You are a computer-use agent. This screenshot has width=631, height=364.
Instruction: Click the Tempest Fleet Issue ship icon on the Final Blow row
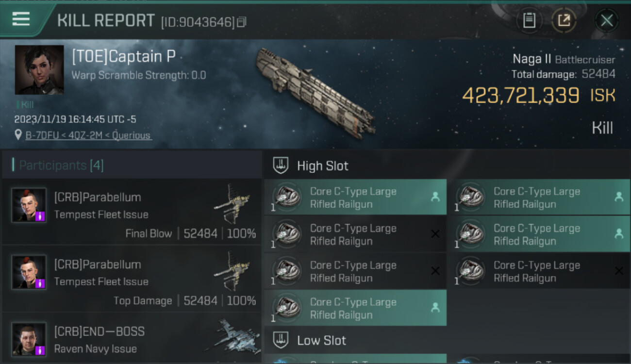(x=232, y=203)
